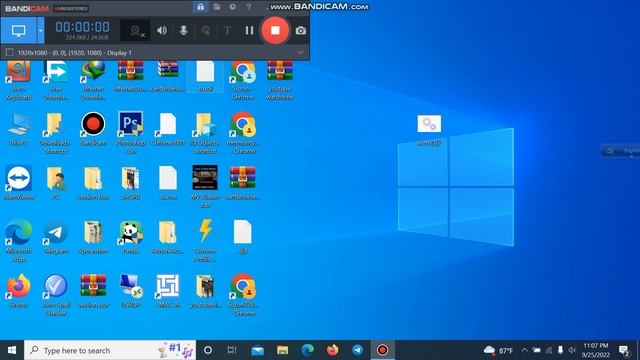Toggle the Bandicam webcam overlay icon

(136, 31)
